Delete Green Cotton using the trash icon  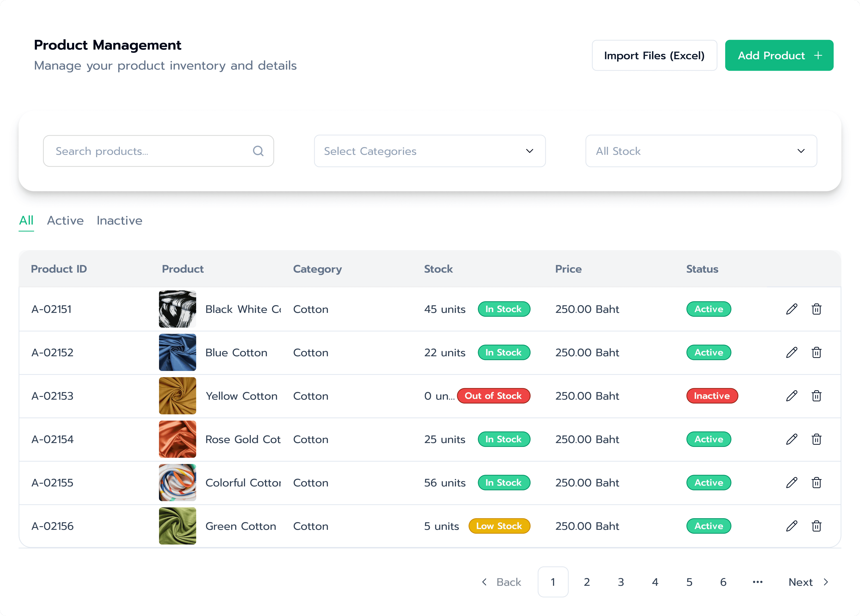pyautogui.click(x=816, y=526)
